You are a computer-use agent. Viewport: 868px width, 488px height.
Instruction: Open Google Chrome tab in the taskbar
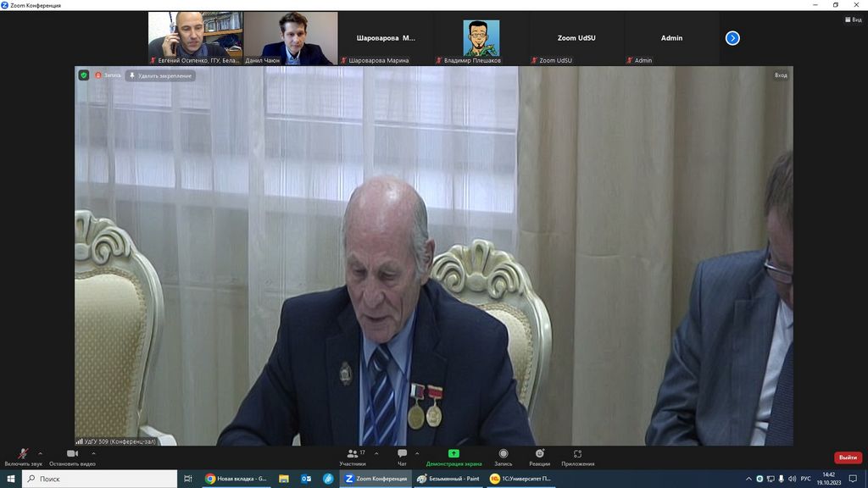point(236,479)
